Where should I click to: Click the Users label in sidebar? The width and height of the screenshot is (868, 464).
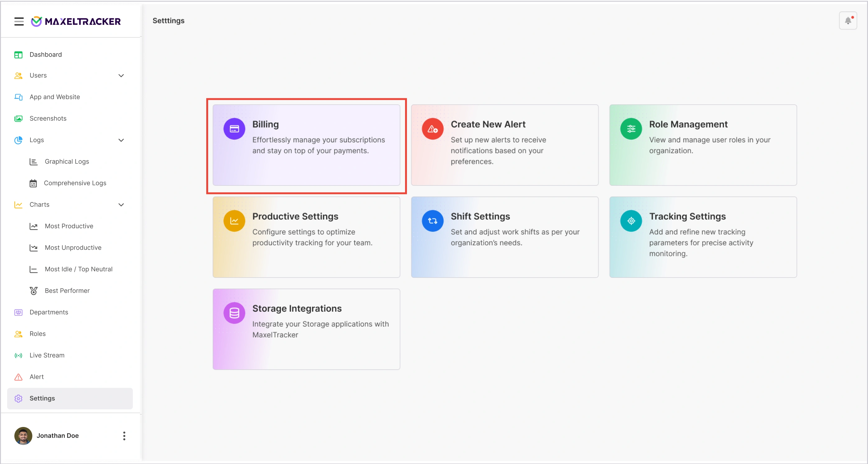pyautogui.click(x=38, y=76)
